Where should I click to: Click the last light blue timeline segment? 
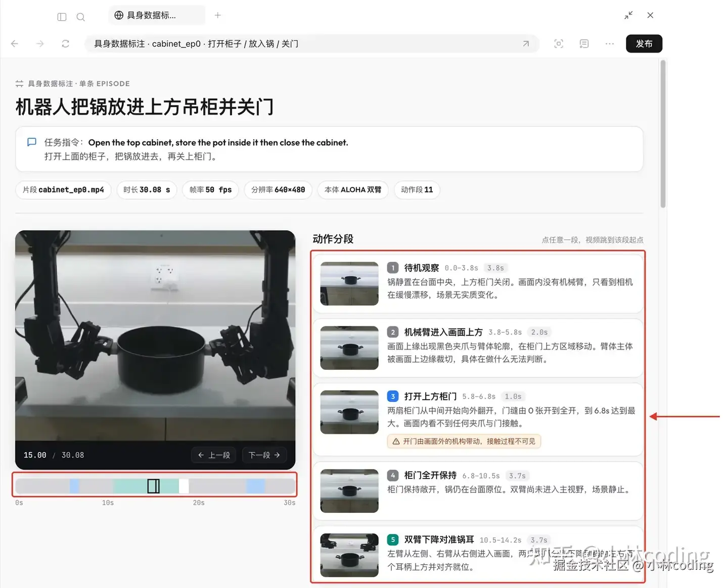(256, 486)
